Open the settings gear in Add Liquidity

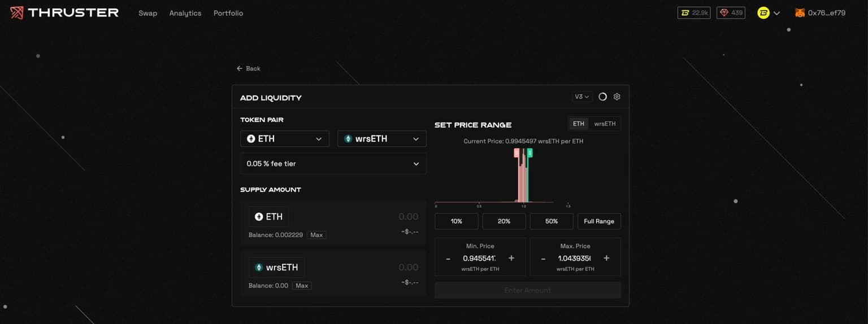[x=617, y=97]
